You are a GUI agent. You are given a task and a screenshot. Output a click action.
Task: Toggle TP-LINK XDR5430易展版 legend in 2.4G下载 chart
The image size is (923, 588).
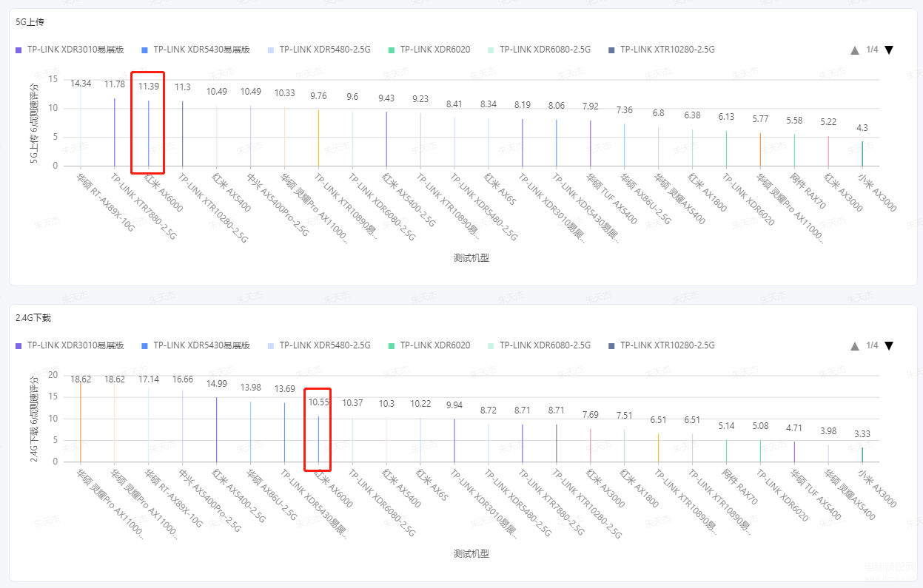pos(195,345)
